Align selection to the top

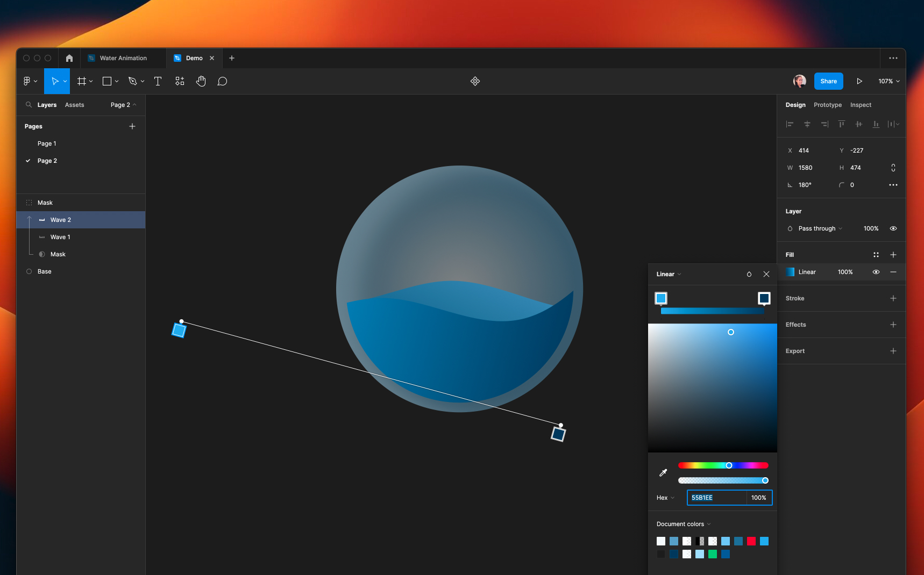click(x=842, y=124)
